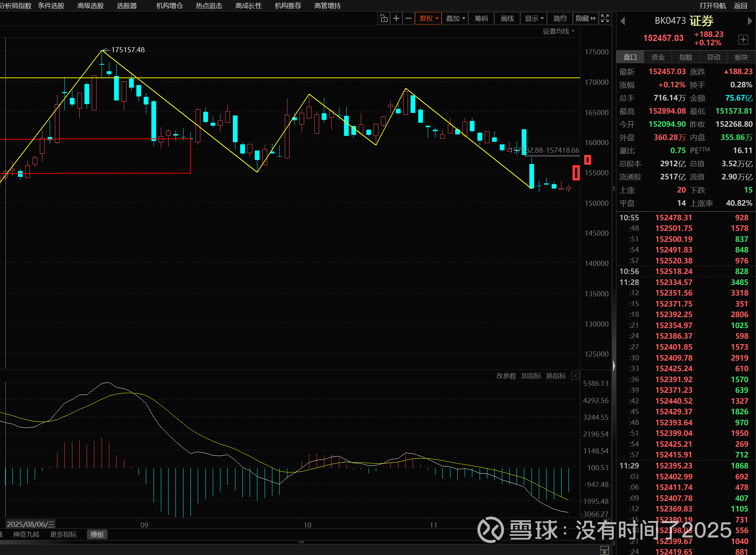Open the 热点追击 menu item

209,6
